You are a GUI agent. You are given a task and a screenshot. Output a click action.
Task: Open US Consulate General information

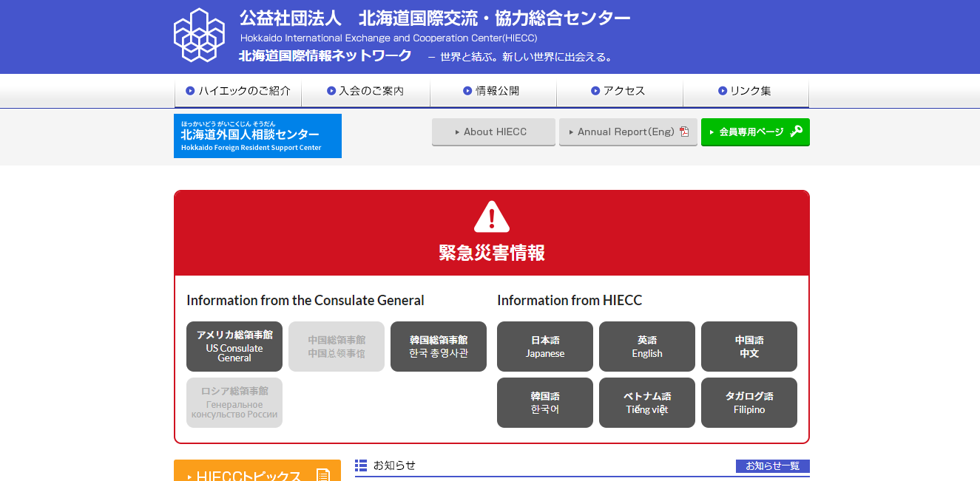point(234,347)
